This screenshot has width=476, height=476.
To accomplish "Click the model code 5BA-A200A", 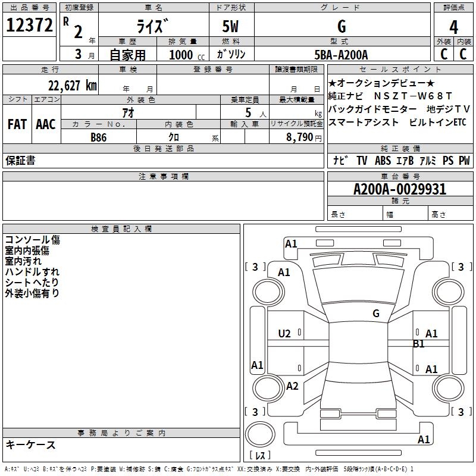I will tap(342, 55).
